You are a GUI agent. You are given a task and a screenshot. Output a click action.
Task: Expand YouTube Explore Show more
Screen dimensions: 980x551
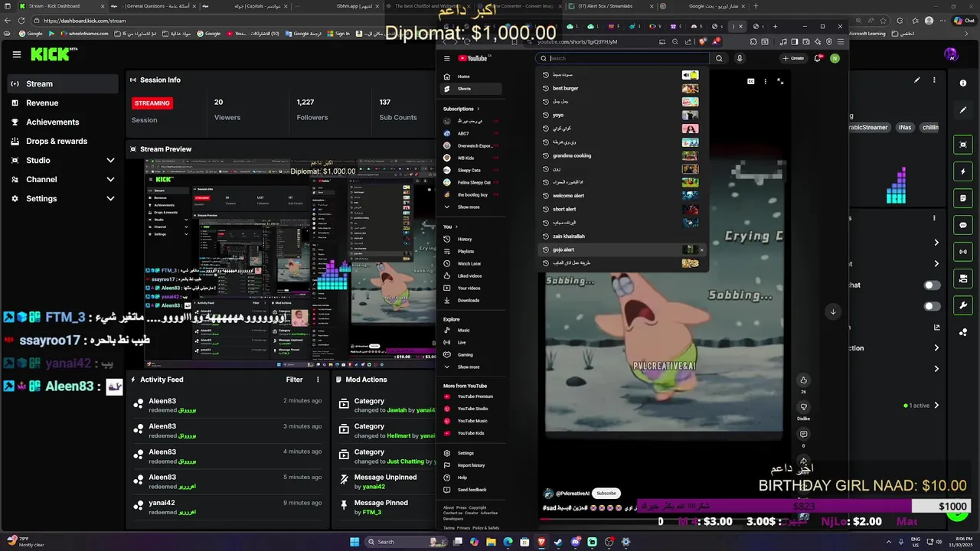tap(469, 367)
